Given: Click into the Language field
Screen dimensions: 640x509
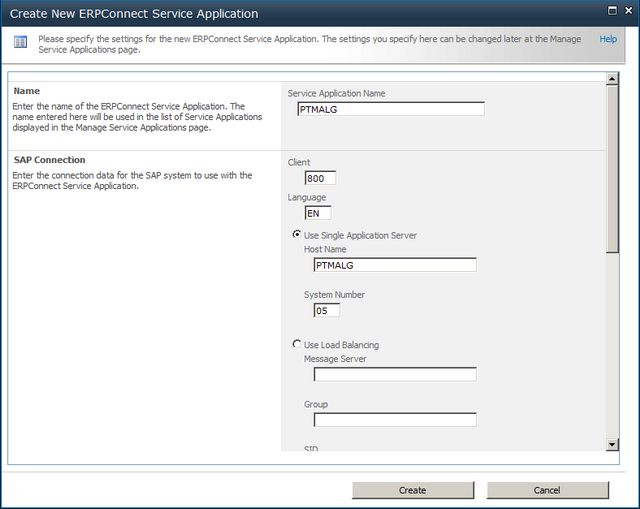Looking at the screenshot, I should click(318, 213).
